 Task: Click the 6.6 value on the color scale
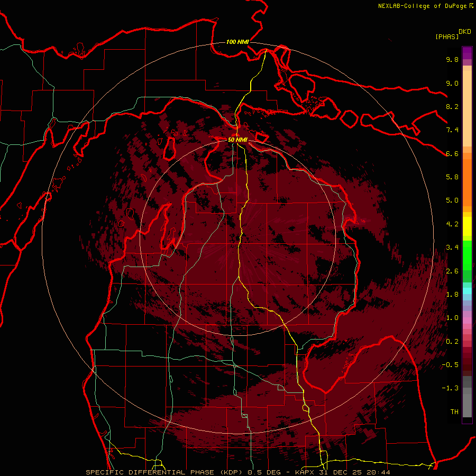click(452, 153)
